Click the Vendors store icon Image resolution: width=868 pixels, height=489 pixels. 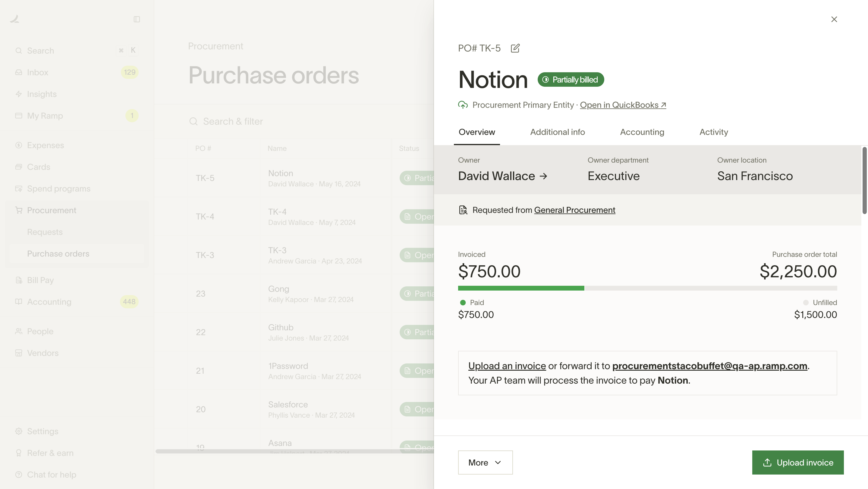(19, 353)
